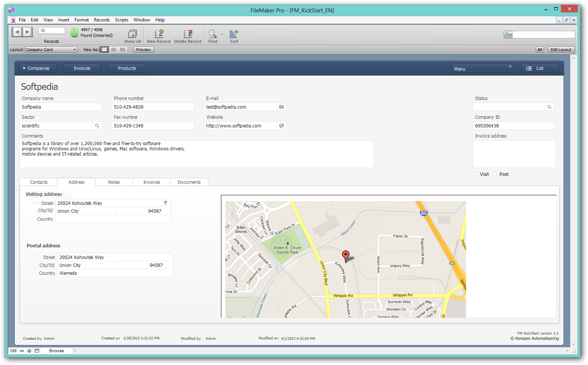Click Status lookup magnifier icon

pos(549,107)
